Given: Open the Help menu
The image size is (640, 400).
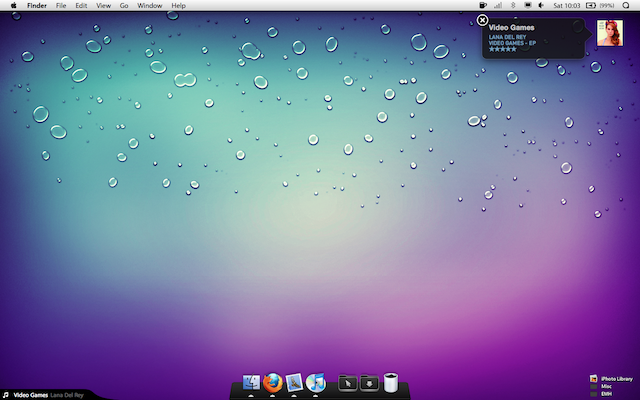Looking at the screenshot, I should pos(178,5).
